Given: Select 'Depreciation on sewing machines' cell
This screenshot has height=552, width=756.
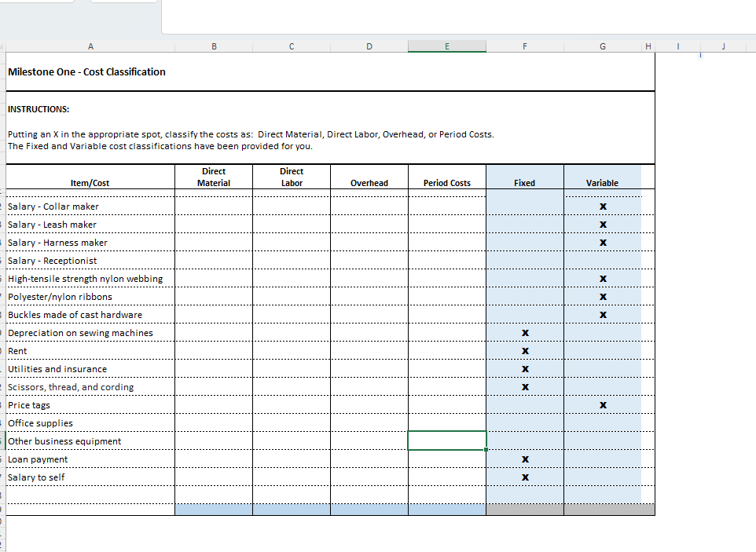Looking at the screenshot, I should pos(90,333).
